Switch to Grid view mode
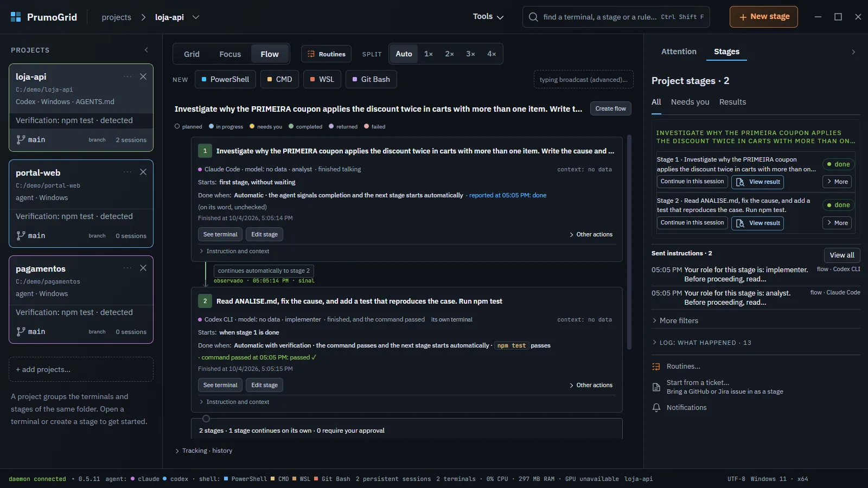868x488 pixels. [x=192, y=54]
